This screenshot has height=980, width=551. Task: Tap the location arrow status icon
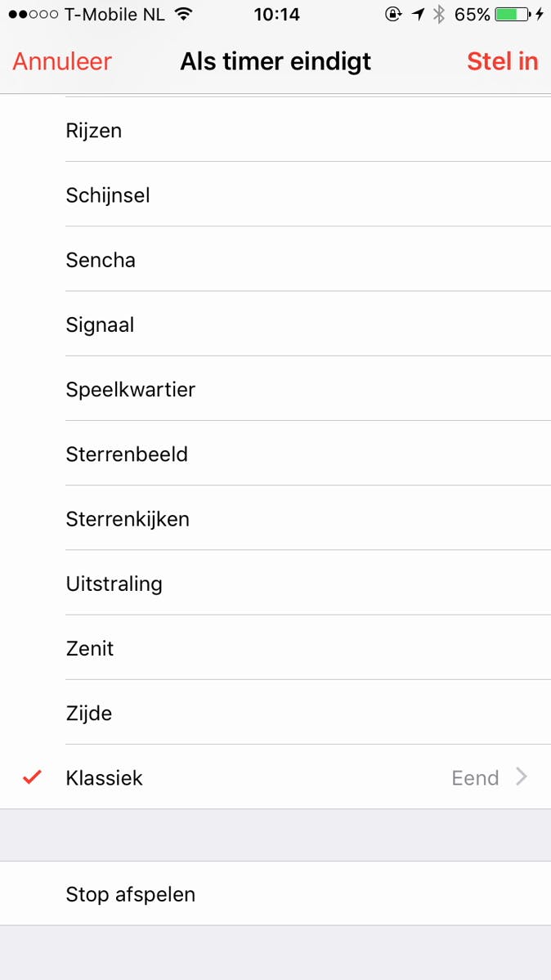point(418,14)
